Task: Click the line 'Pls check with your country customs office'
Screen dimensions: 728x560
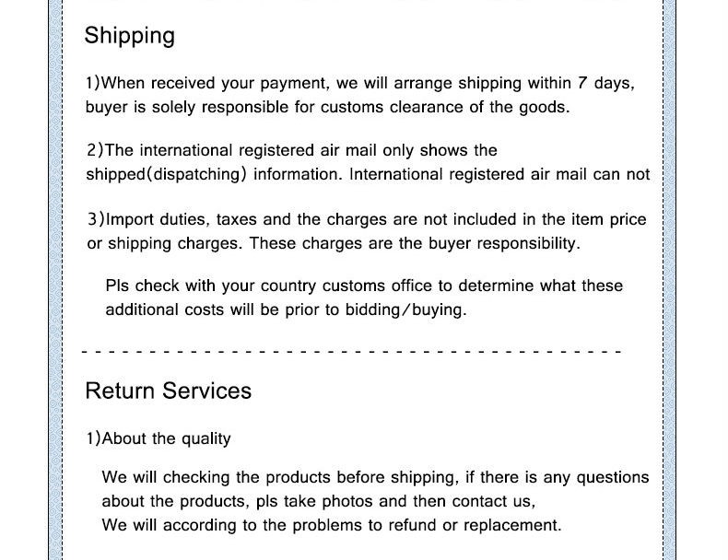Action: pos(364,286)
